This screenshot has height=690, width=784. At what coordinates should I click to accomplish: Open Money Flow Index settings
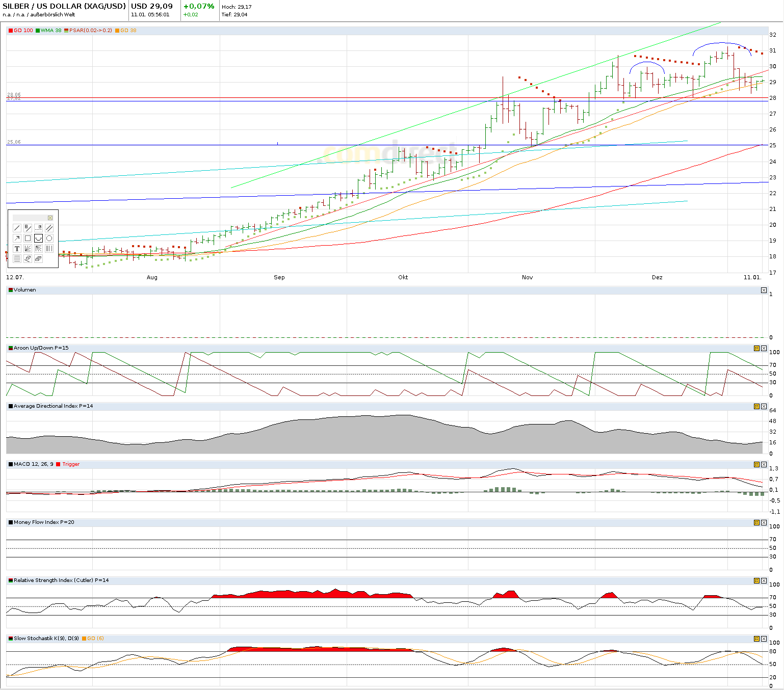click(756, 523)
